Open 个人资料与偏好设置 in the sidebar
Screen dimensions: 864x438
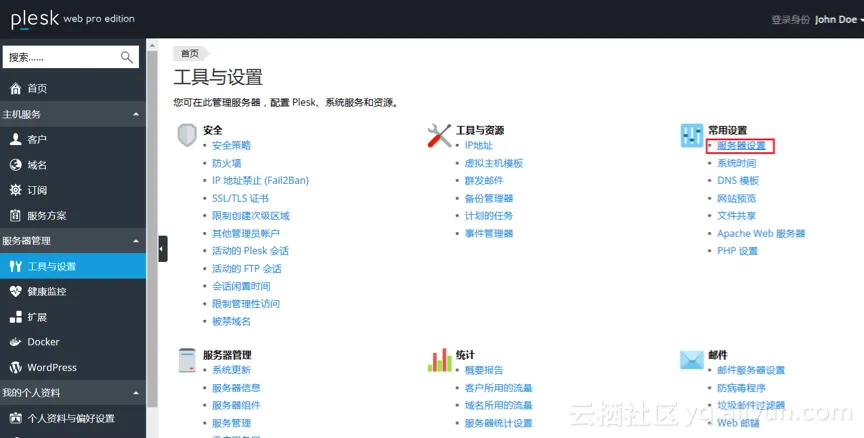(x=73, y=418)
